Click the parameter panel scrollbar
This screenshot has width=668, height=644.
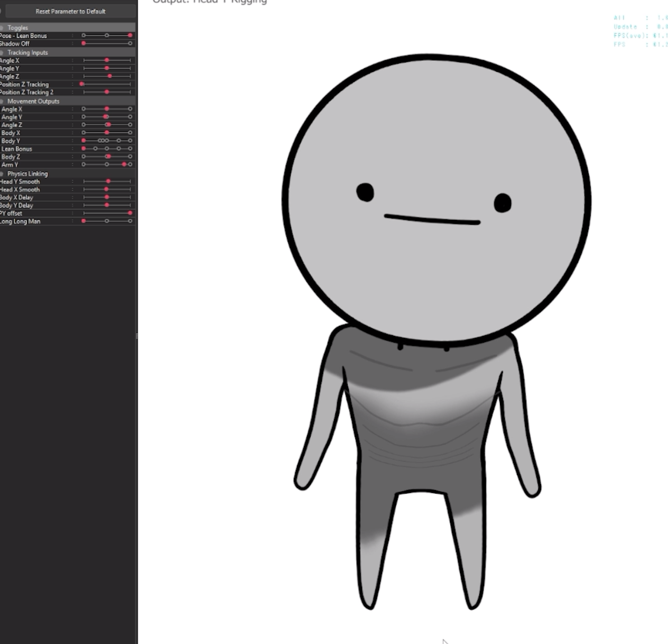136,335
